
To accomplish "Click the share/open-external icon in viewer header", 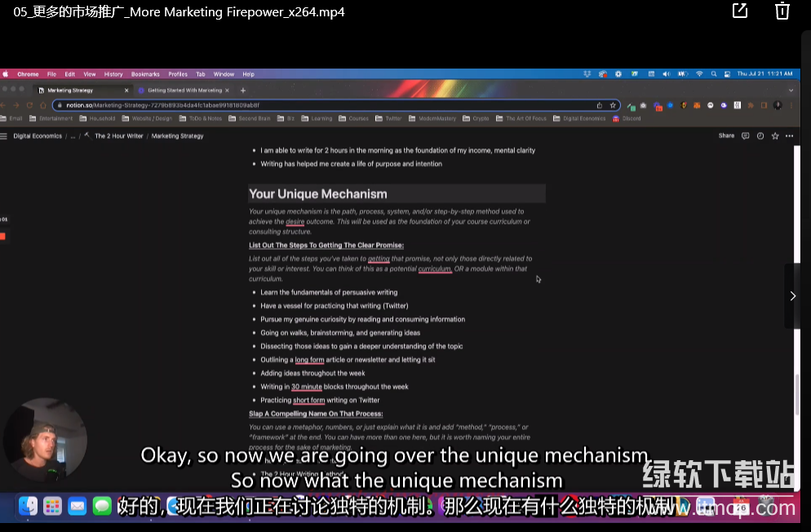I will pos(739,11).
